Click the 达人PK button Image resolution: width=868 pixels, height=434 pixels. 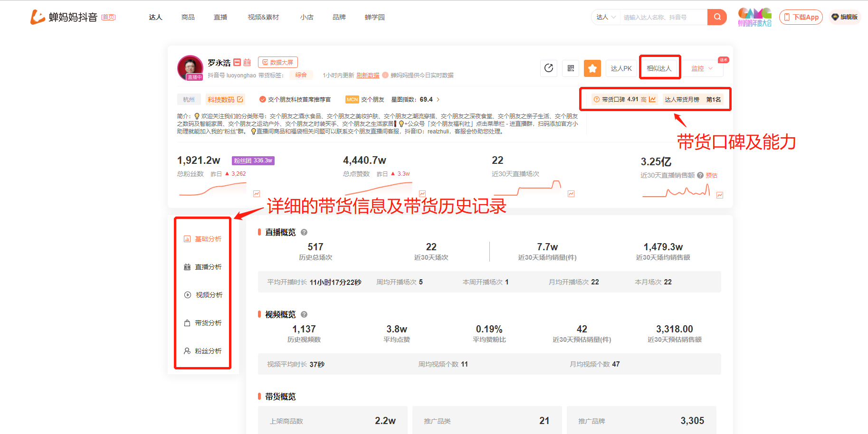[x=621, y=68]
